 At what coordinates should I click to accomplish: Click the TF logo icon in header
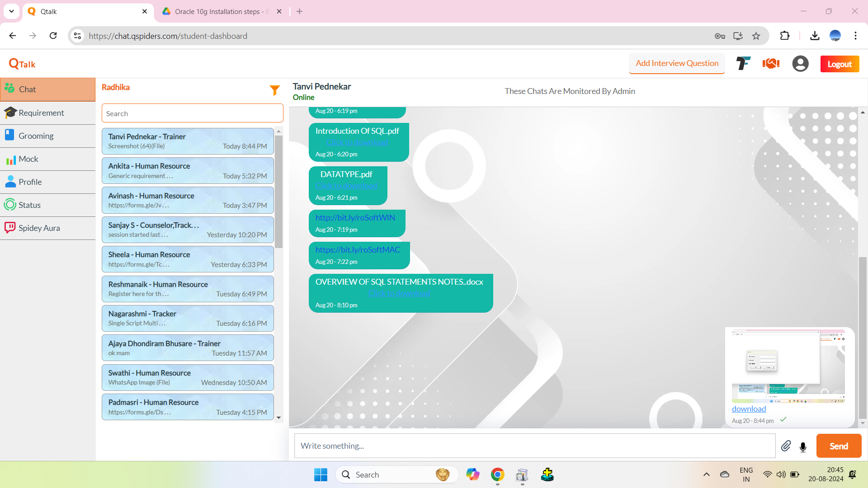pos(743,64)
